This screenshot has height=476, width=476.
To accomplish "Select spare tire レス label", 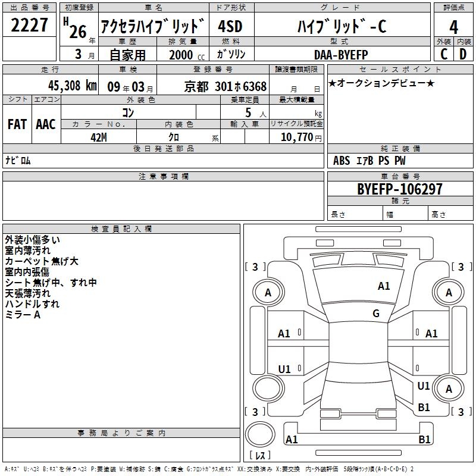I will coord(260,455).
